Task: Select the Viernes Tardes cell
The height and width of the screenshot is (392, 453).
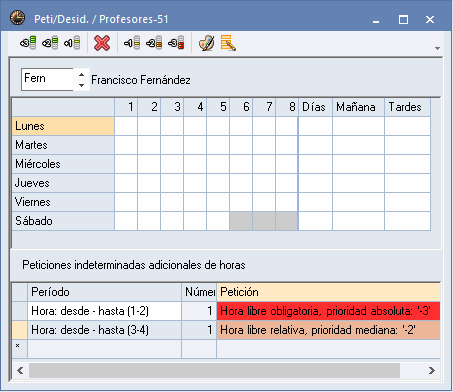Action: coord(408,202)
